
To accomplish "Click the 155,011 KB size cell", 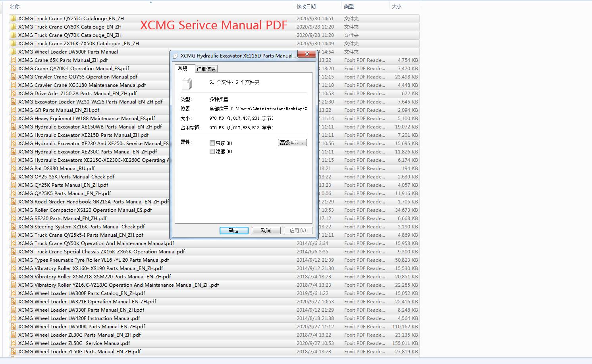I will [x=405, y=343].
